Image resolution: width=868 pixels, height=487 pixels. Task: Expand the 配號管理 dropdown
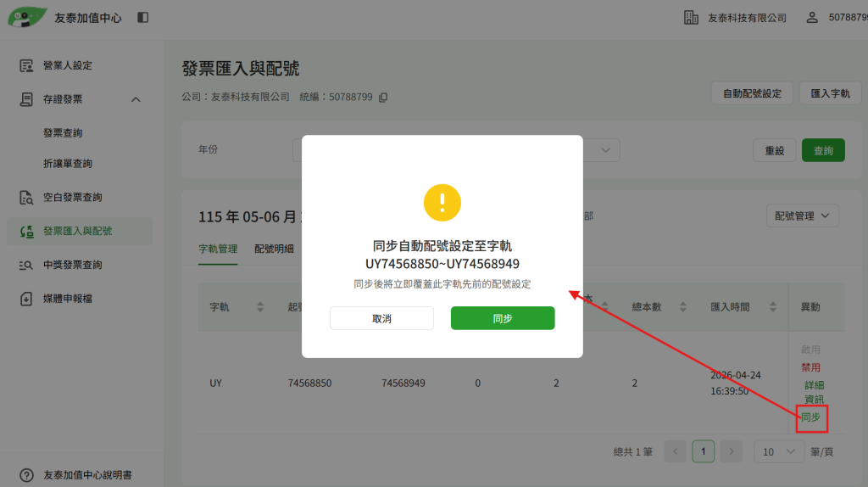[802, 216]
